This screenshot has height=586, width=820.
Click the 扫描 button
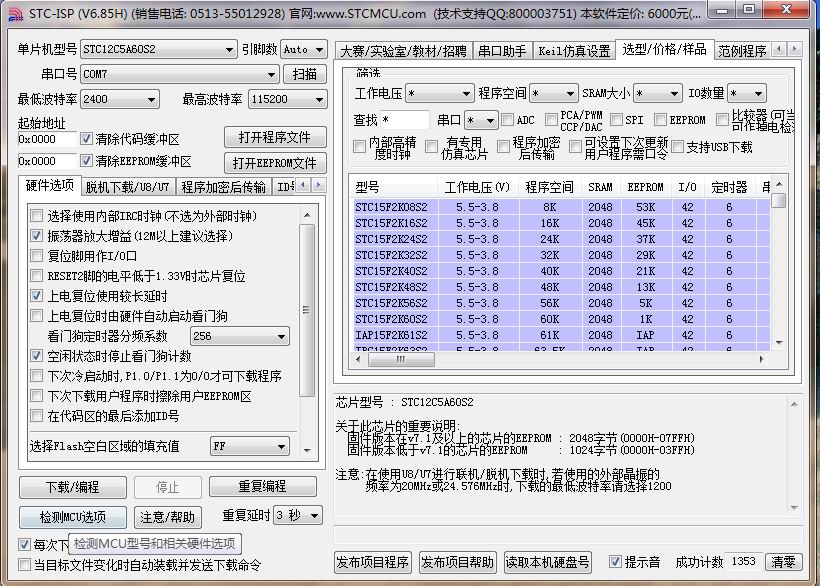click(305, 74)
